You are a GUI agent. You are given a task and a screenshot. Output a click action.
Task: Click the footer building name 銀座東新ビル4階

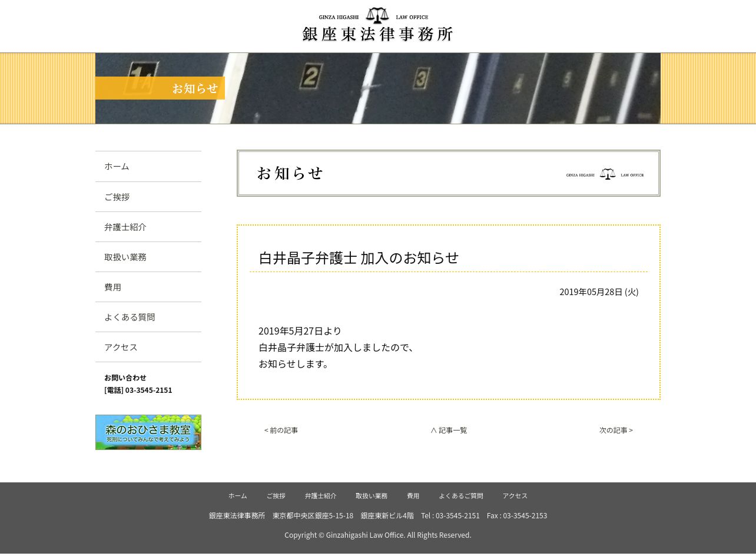click(x=387, y=516)
